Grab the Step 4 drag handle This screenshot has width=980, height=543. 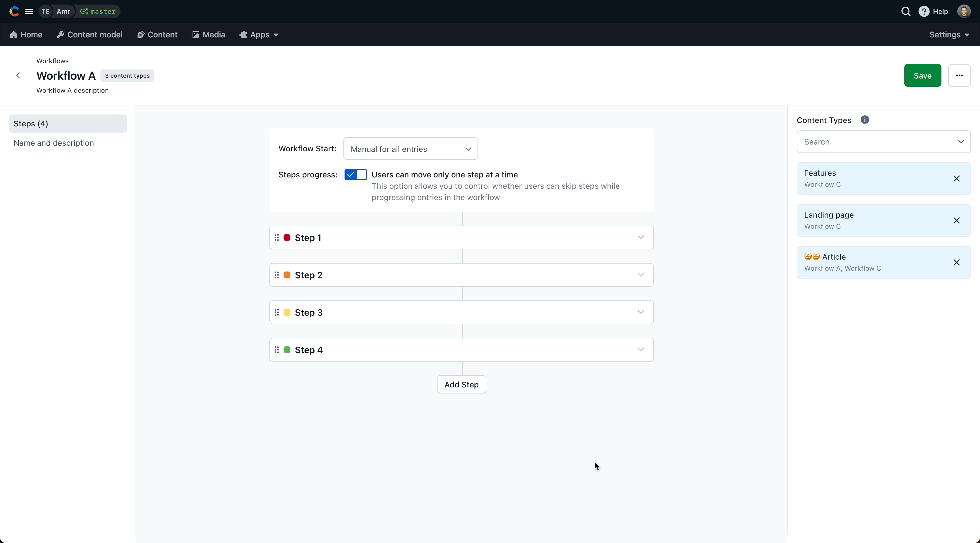(x=276, y=350)
